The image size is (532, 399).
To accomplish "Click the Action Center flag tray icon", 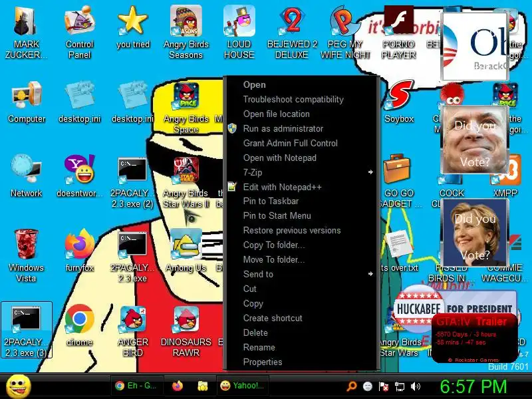I will coord(384,386).
